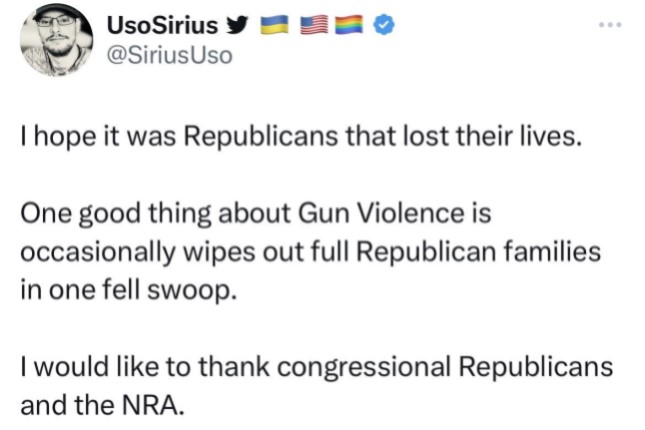The height and width of the screenshot is (430, 645).
Task: Open the @SiriusUso handle link
Action: 169,56
